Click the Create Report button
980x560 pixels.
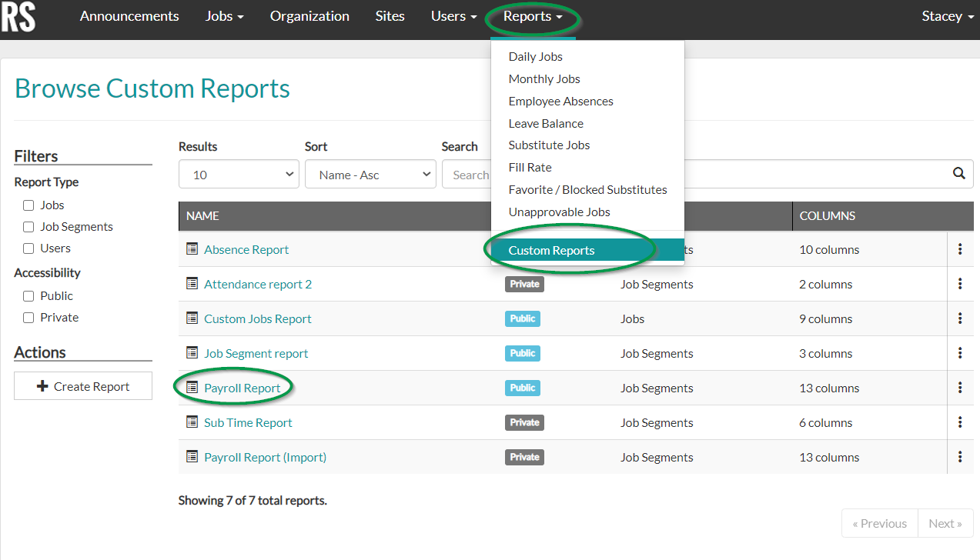click(83, 386)
